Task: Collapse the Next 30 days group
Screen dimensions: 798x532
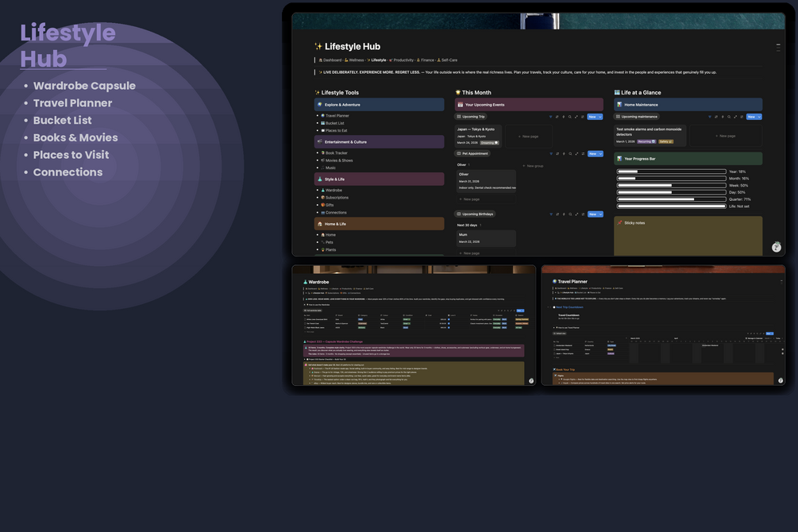Action: point(467,225)
